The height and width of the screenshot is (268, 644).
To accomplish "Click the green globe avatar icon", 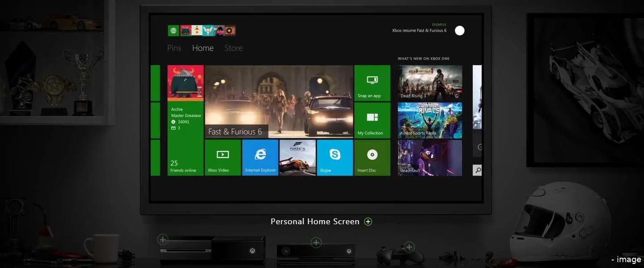I will point(174,30).
